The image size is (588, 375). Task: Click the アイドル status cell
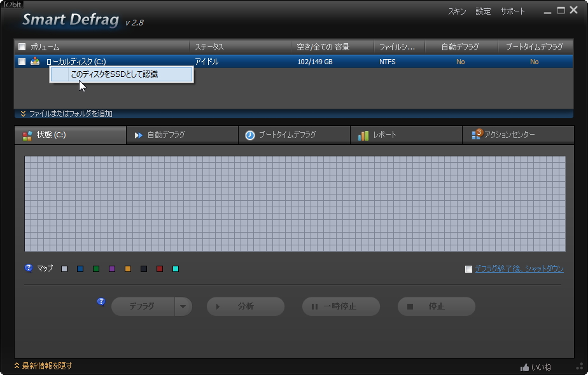[x=207, y=62]
